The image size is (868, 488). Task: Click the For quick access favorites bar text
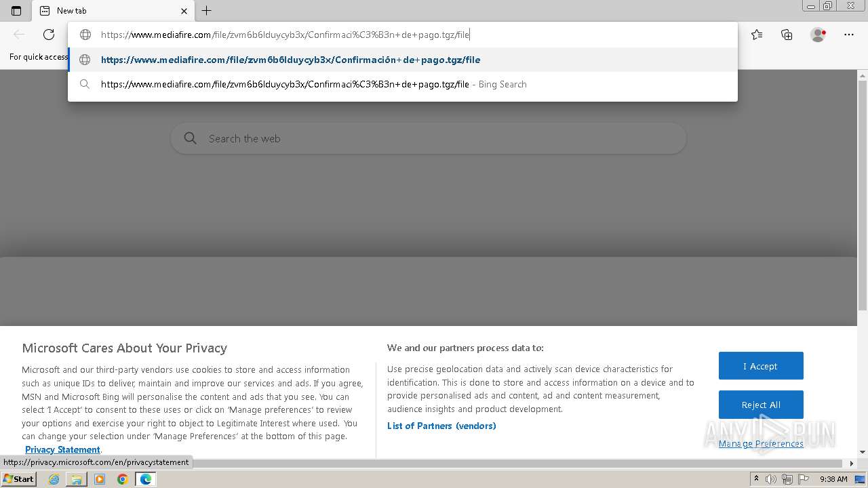click(x=39, y=57)
